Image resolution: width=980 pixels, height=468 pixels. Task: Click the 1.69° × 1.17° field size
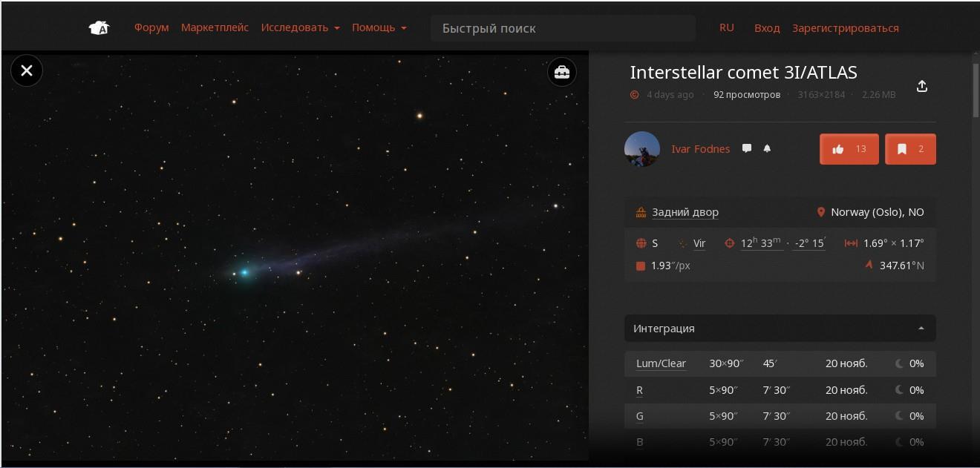point(894,243)
